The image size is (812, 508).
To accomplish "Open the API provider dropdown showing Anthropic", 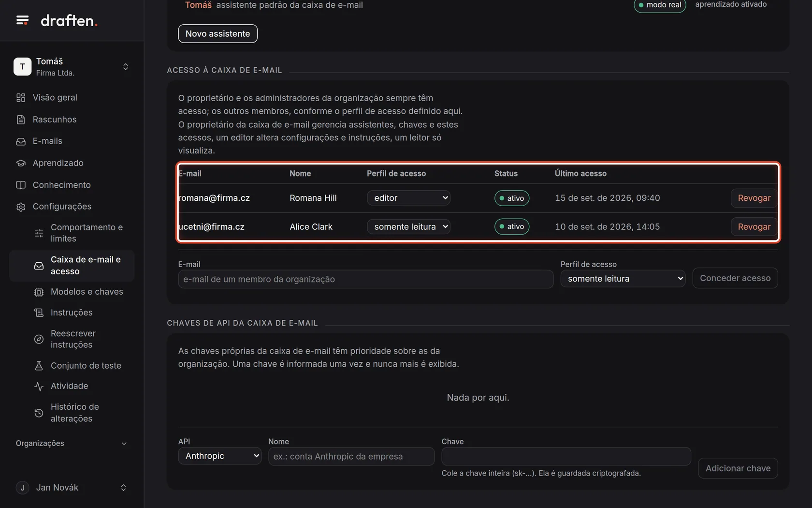I will coord(219,456).
